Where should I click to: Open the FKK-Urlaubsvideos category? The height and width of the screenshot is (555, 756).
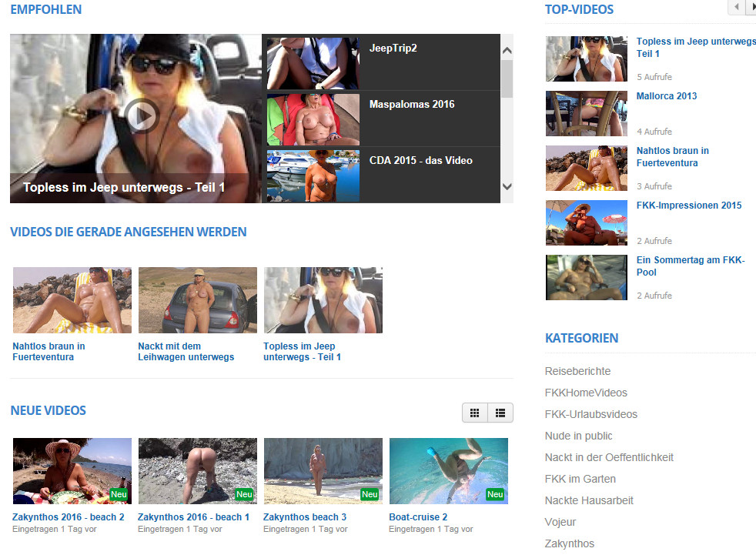point(590,414)
